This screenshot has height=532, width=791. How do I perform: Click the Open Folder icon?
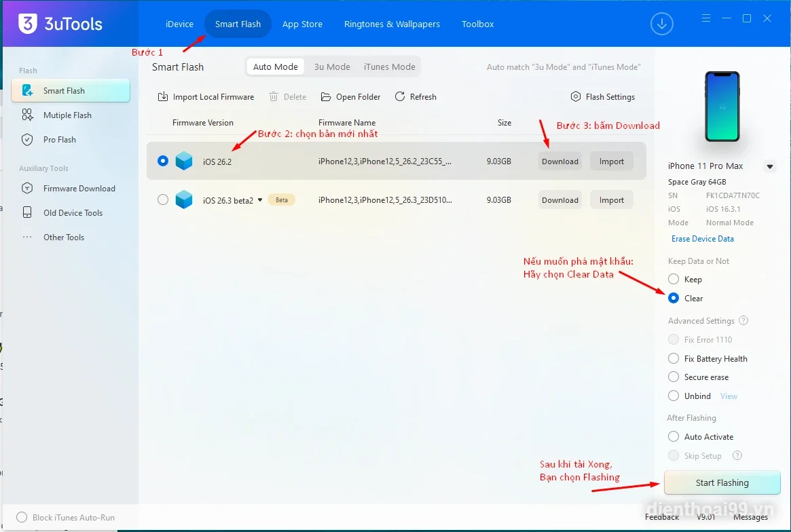tap(326, 96)
